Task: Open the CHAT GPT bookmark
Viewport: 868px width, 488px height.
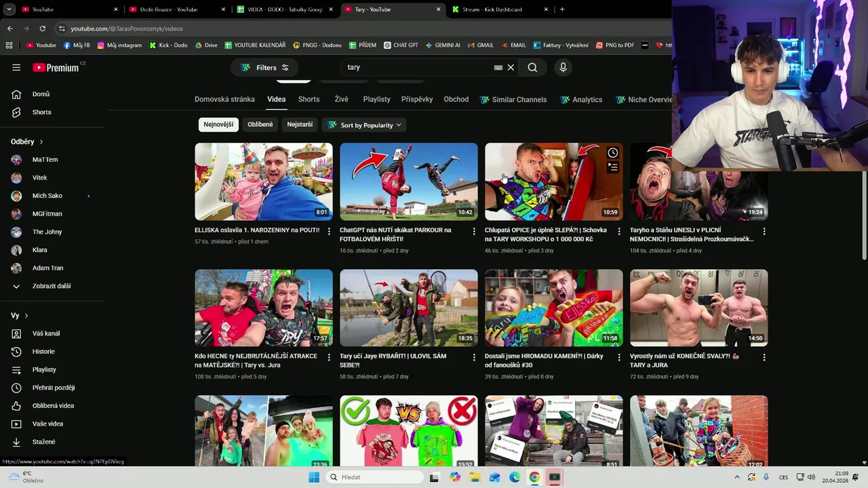Action: point(400,45)
